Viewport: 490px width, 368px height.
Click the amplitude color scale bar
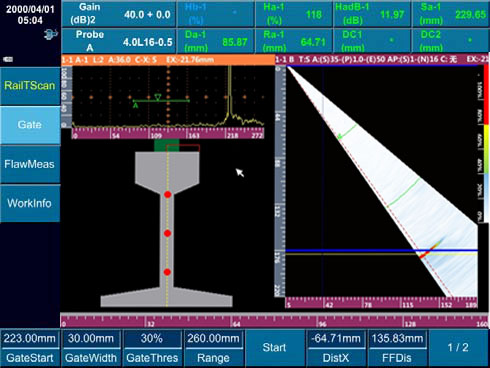[x=486, y=144]
